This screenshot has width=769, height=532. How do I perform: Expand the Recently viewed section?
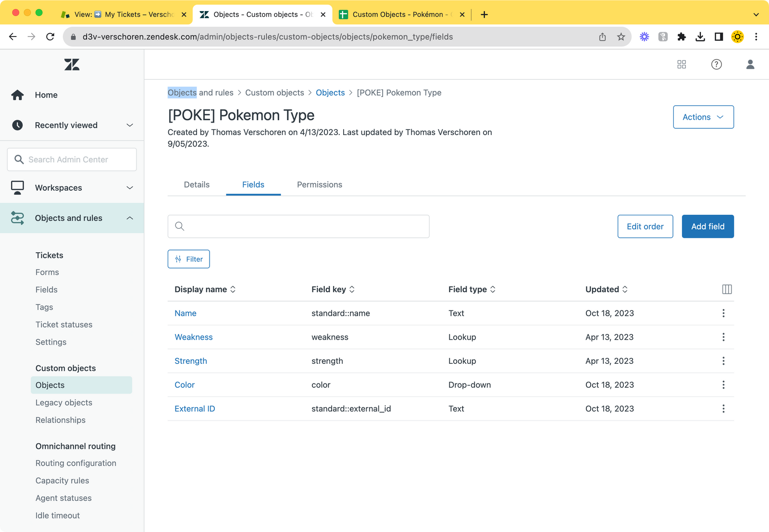[129, 125]
